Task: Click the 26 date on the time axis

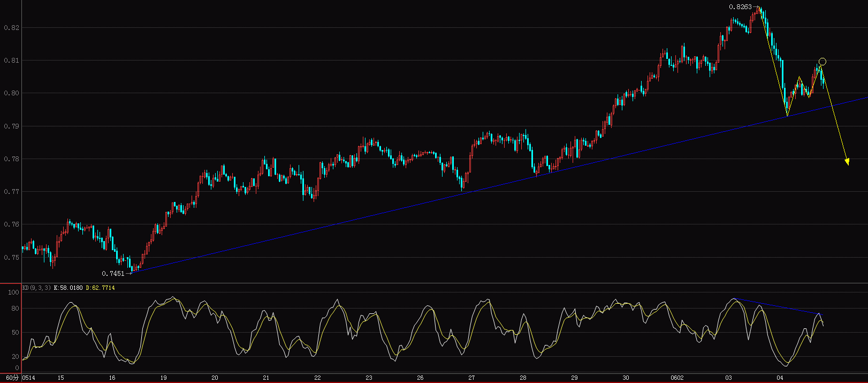Action: (x=420, y=378)
